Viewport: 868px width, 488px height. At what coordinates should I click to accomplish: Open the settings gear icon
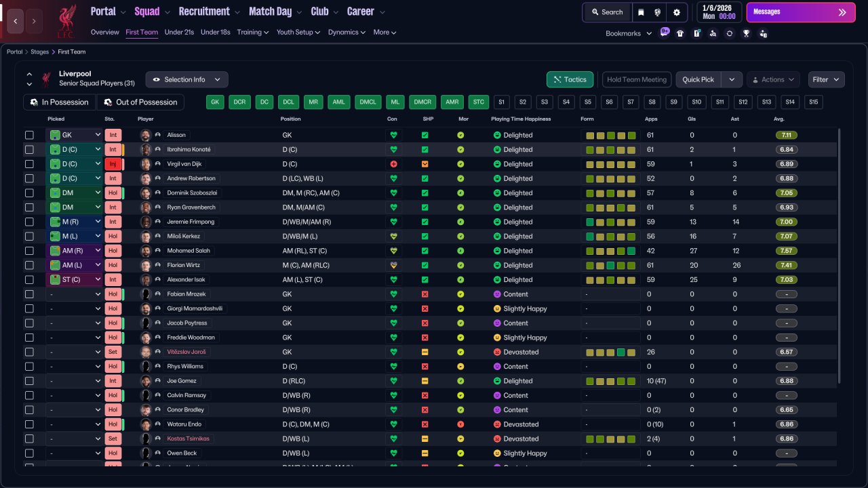click(x=677, y=12)
